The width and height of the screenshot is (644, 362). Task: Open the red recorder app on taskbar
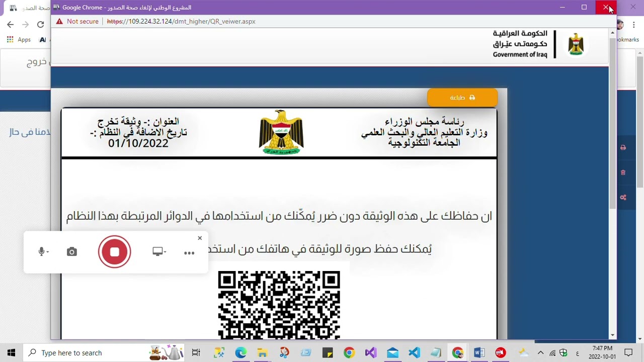501,352
